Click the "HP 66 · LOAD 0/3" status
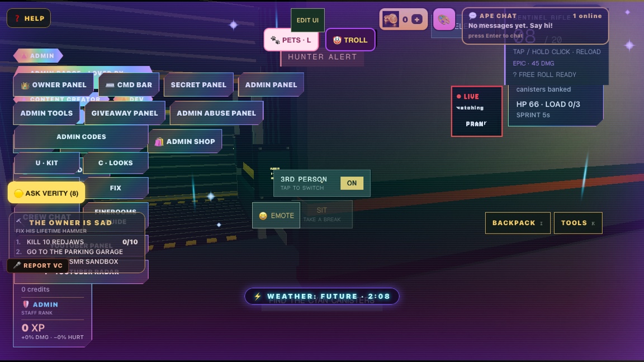644x362 pixels. (x=548, y=104)
